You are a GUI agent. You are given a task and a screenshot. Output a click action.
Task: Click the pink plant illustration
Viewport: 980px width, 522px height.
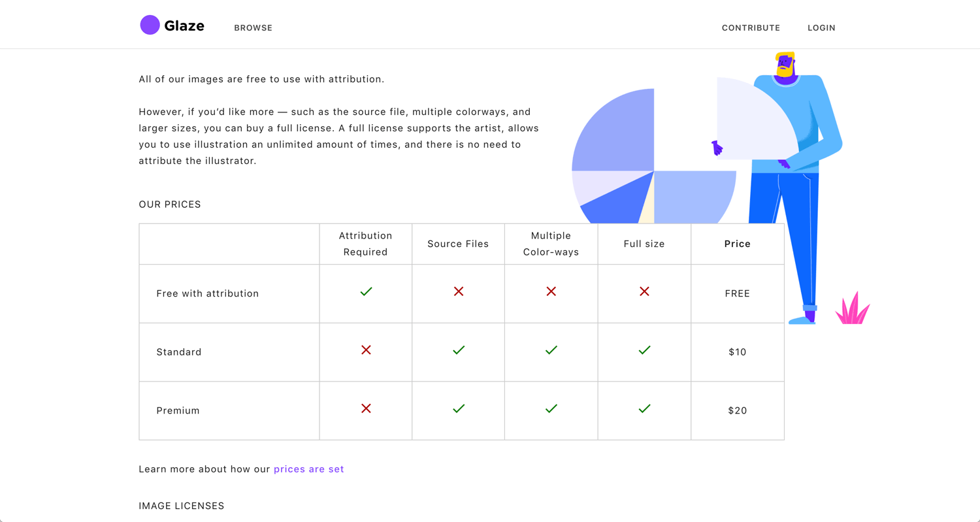tap(853, 310)
